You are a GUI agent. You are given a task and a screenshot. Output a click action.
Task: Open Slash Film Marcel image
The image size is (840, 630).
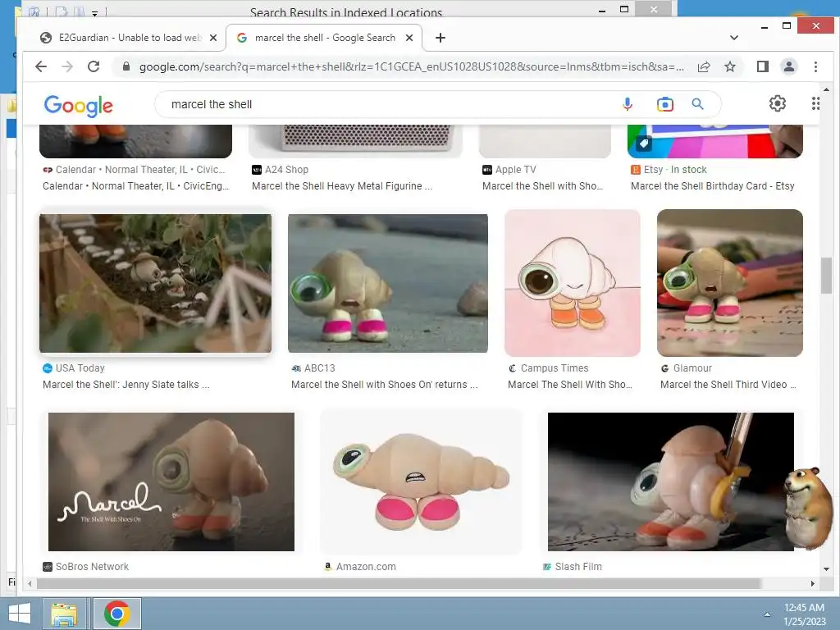pyautogui.click(x=671, y=482)
